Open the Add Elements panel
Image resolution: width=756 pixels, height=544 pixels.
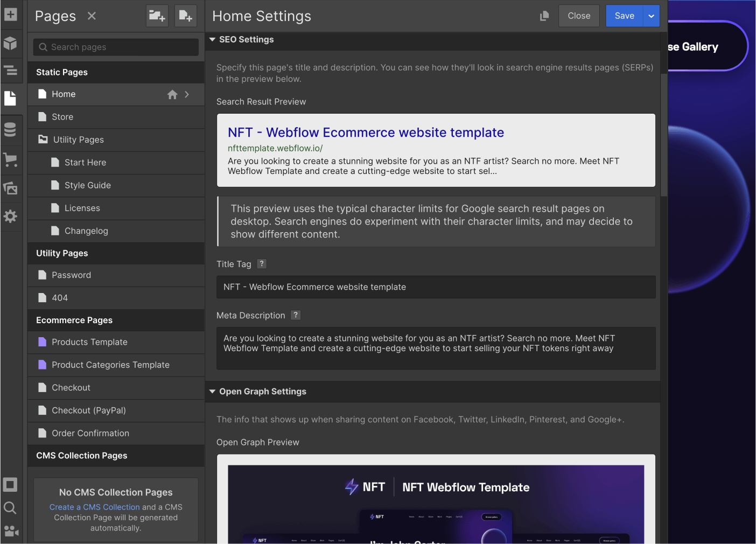click(x=10, y=15)
